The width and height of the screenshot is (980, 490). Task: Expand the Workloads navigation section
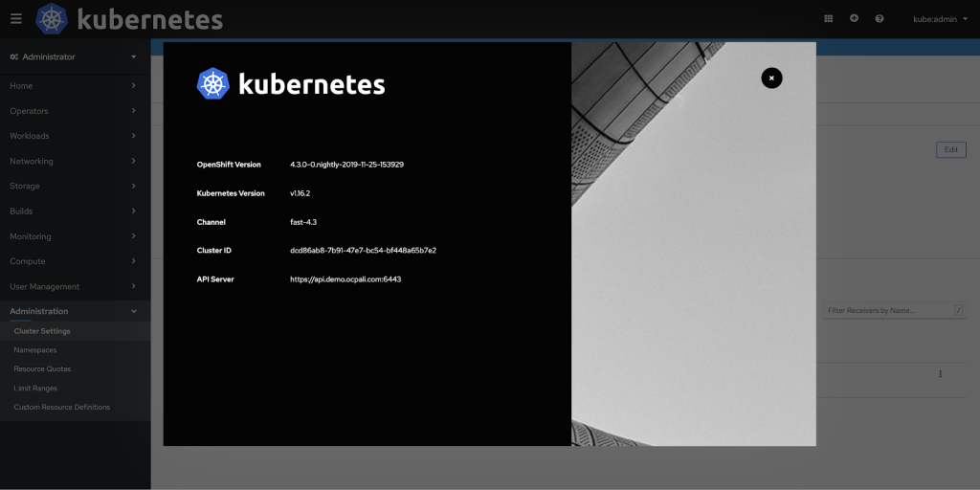click(x=75, y=136)
